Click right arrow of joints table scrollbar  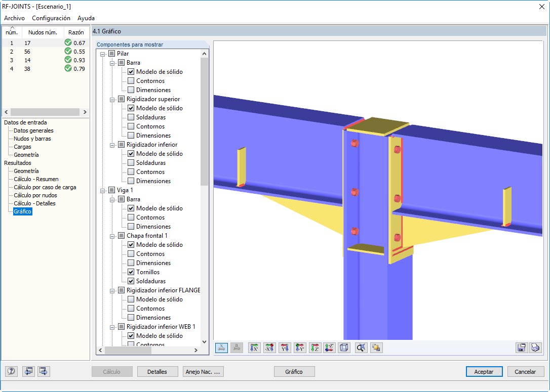tap(85, 112)
